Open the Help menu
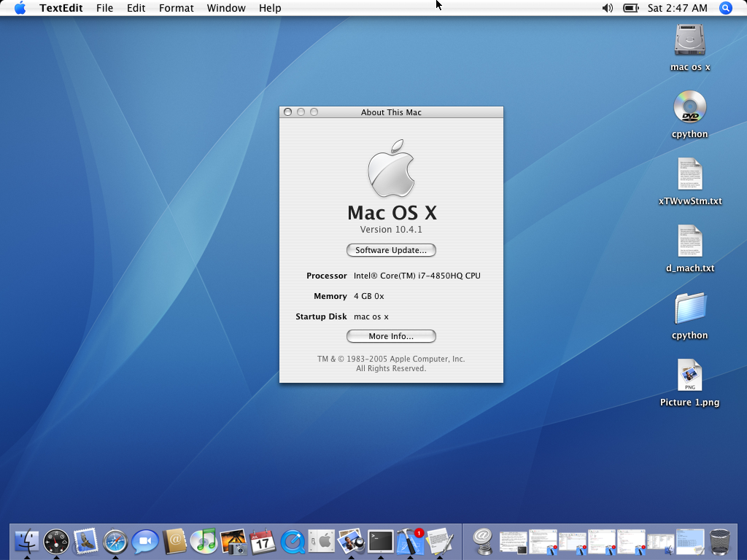Image resolution: width=747 pixels, height=560 pixels. coord(270,8)
